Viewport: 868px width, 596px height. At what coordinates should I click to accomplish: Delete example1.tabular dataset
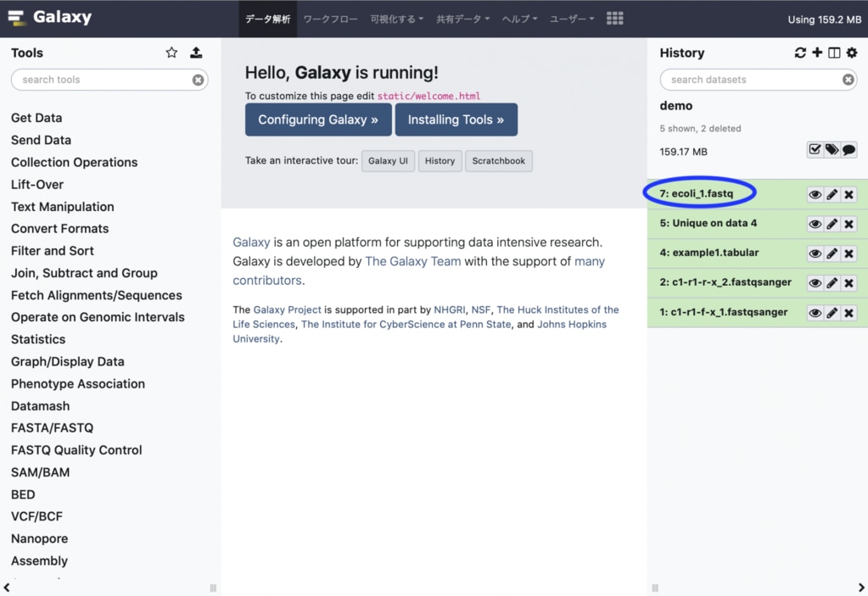(848, 253)
